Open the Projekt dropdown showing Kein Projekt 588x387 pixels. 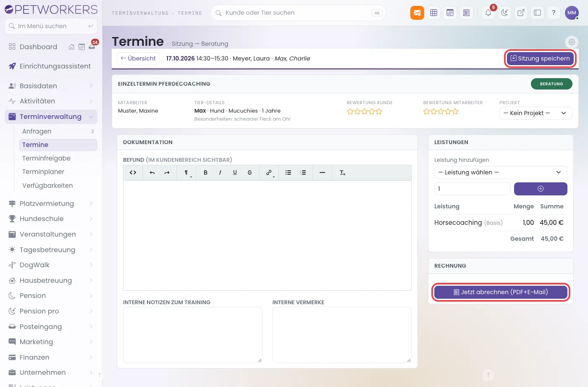tap(535, 113)
